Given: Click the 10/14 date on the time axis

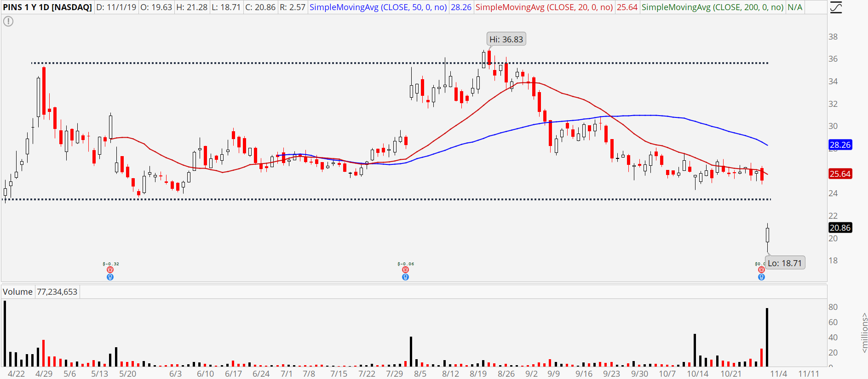Looking at the screenshot, I should pos(698,373).
